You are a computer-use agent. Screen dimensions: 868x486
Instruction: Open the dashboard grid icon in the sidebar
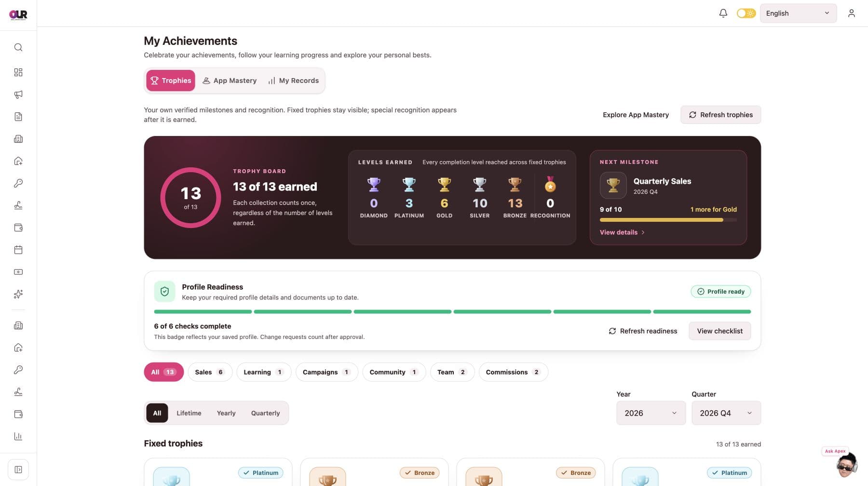coord(18,72)
